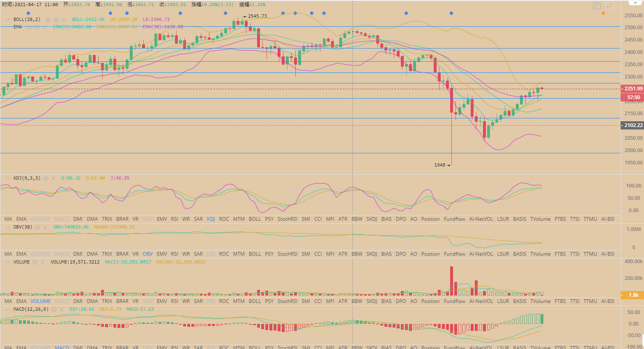Screen dimensions: 644x349
Task: Click the BOLL:2422.96 legend value
Action: tap(88, 19)
